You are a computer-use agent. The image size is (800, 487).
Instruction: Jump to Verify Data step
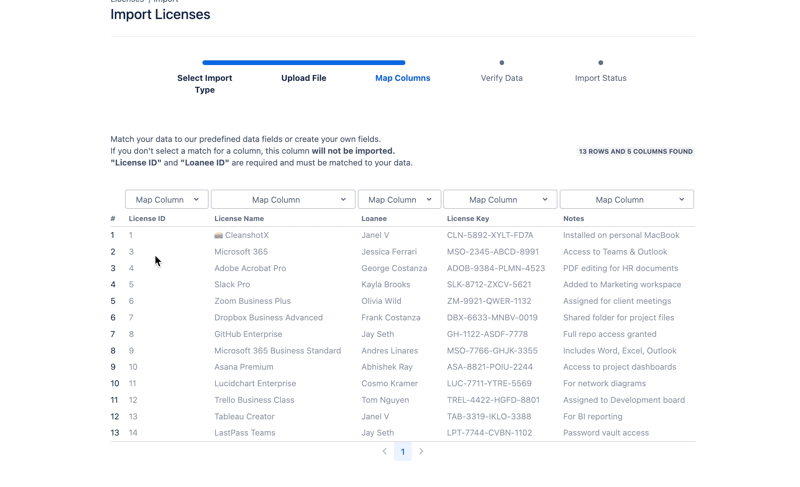[502, 78]
